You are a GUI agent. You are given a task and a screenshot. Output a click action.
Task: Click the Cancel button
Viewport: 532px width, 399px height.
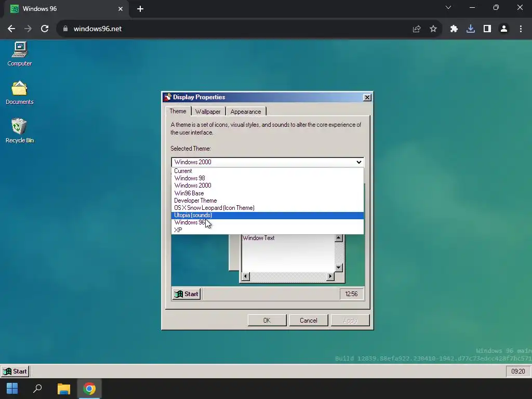pyautogui.click(x=309, y=320)
